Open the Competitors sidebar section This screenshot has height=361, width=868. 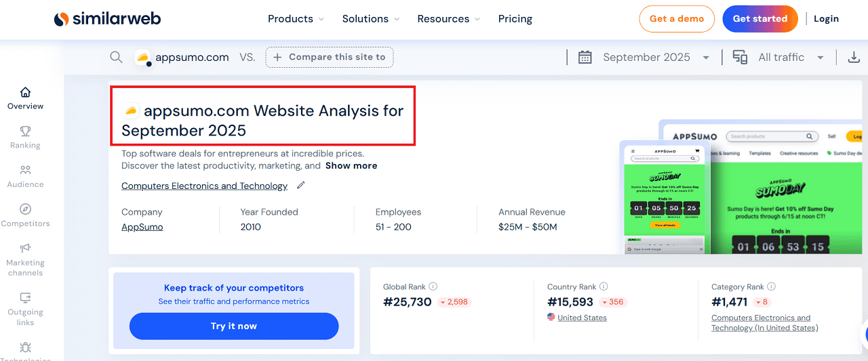point(25,216)
